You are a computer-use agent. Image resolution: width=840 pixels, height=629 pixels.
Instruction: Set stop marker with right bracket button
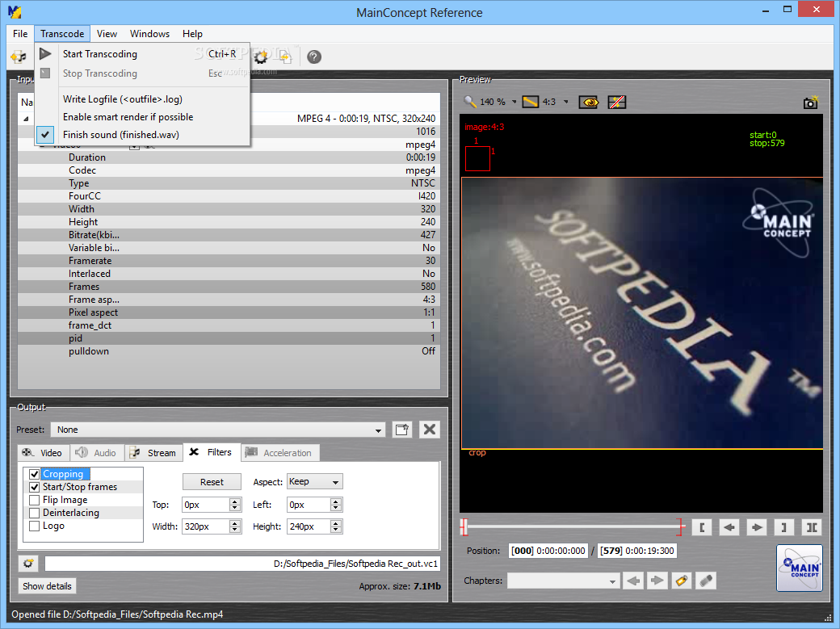point(784,527)
